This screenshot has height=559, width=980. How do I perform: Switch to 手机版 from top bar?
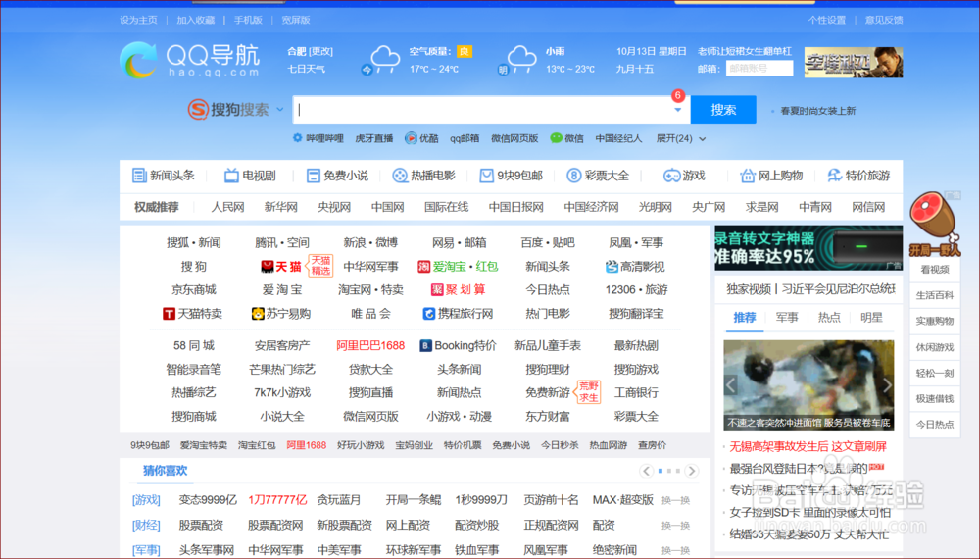(x=248, y=20)
